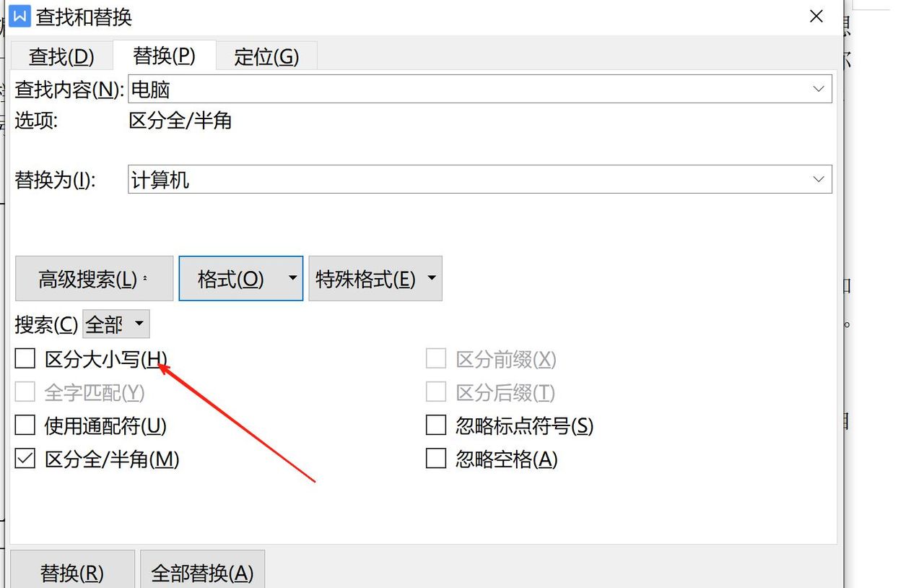The width and height of the screenshot is (924, 588).
Task: Disable the 区分全/半角 checkbox
Action: (x=25, y=459)
